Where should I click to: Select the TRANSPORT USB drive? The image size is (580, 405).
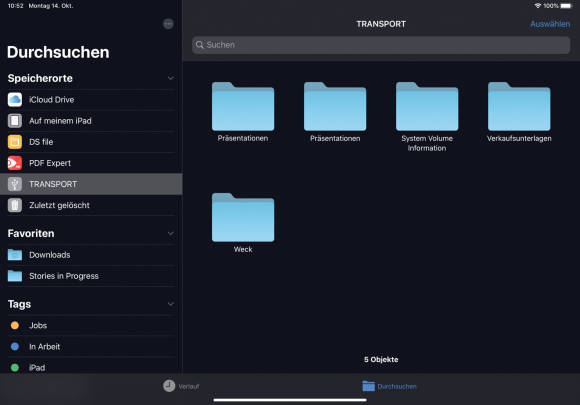click(91, 184)
